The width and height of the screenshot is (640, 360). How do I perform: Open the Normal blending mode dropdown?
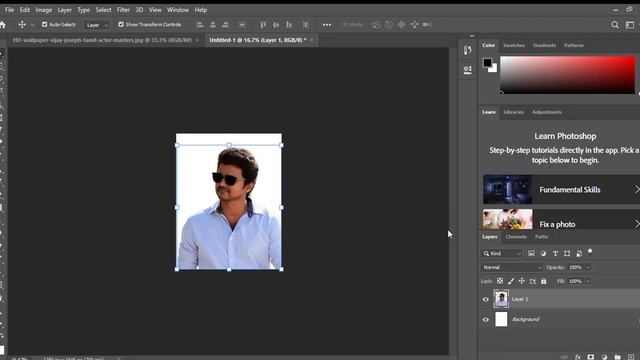[511, 267]
